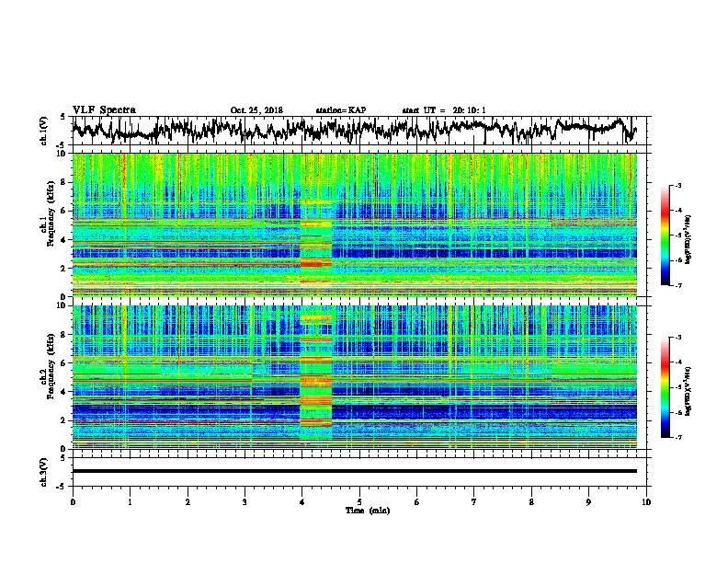Click the color scale bar beside ch.1 spectrogram
The height and width of the screenshot is (563, 728).
coord(665,236)
